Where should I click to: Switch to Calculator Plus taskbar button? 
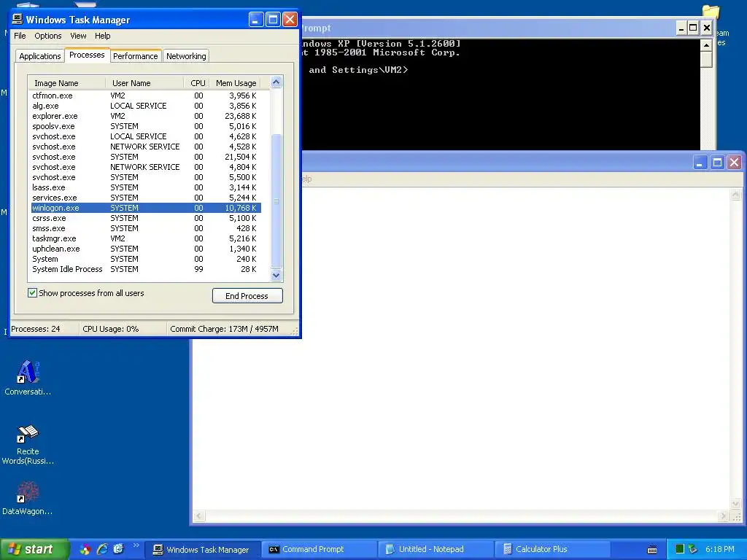(551, 550)
